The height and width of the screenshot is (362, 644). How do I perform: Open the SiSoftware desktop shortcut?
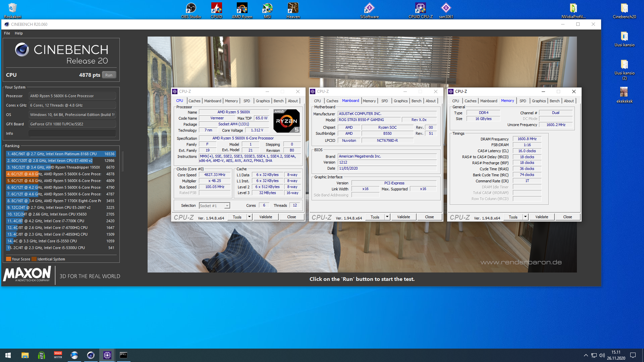tap(369, 10)
